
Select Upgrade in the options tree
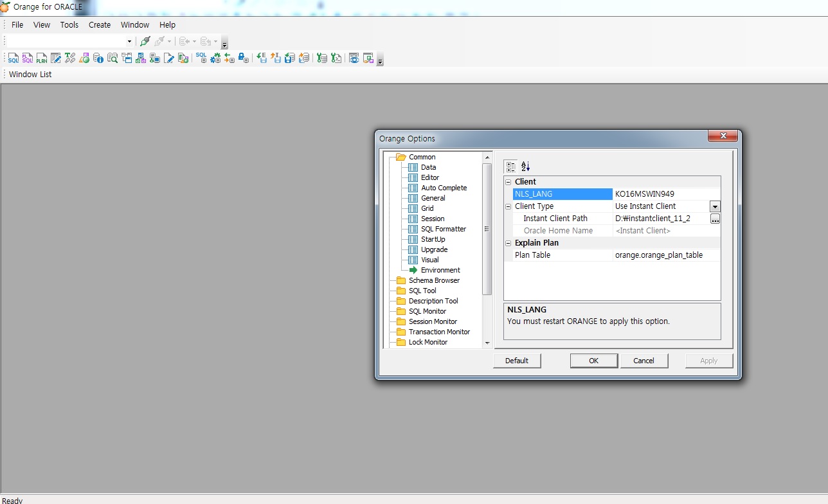point(434,249)
